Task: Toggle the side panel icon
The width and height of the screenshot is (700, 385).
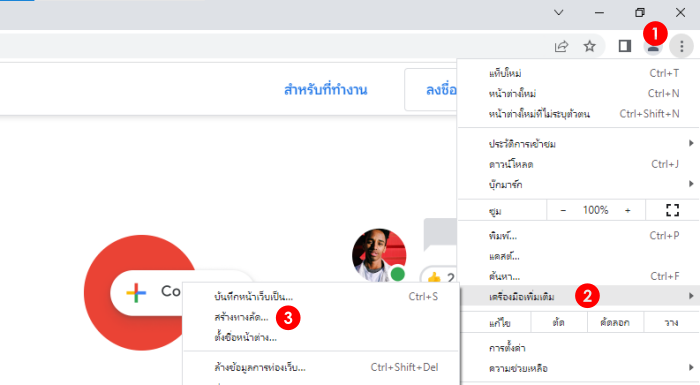Action: 625,46
